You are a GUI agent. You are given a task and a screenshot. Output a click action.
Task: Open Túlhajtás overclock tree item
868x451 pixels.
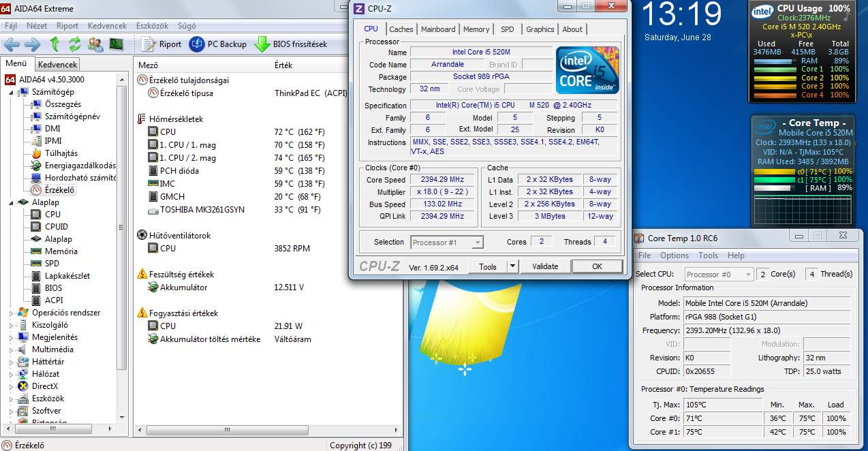point(61,153)
